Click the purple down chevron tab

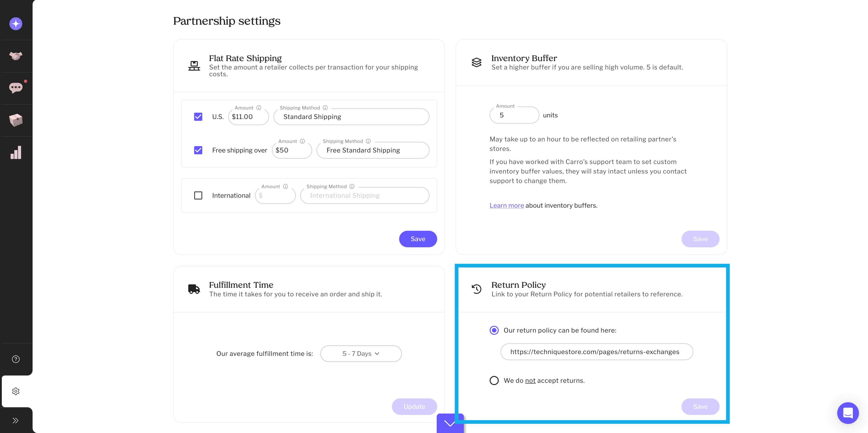(450, 423)
